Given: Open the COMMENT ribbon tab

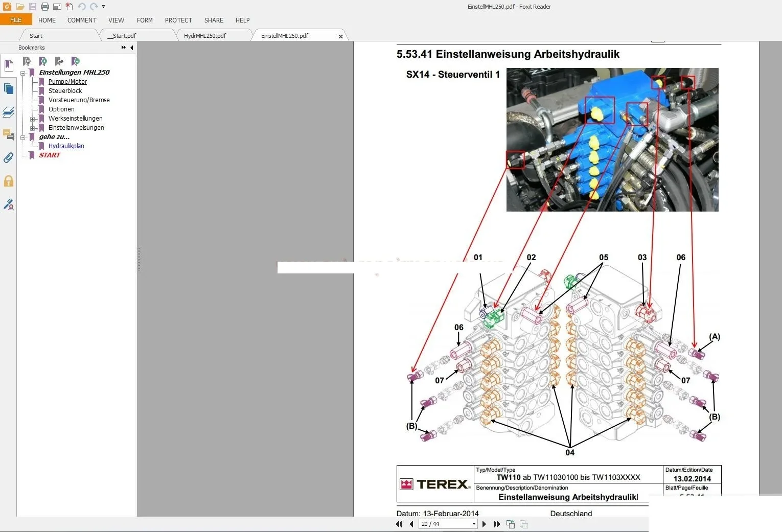Looking at the screenshot, I should (82, 20).
